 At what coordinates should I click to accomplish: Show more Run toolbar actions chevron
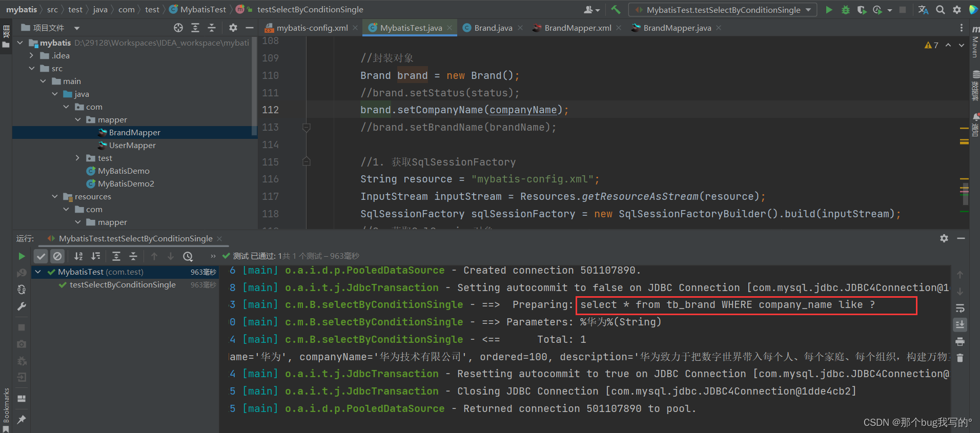213,256
